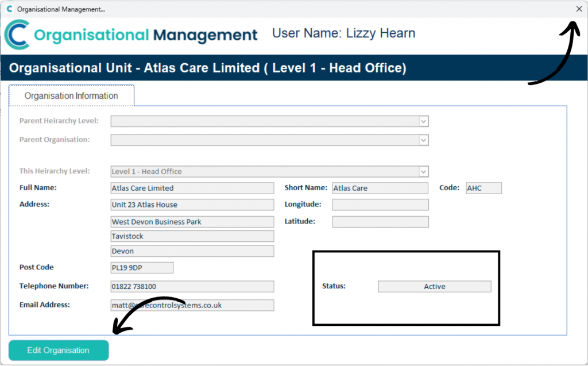Click the Parent Heirarchy Level: label
Image resolution: width=588 pixels, height=366 pixels.
coord(59,121)
